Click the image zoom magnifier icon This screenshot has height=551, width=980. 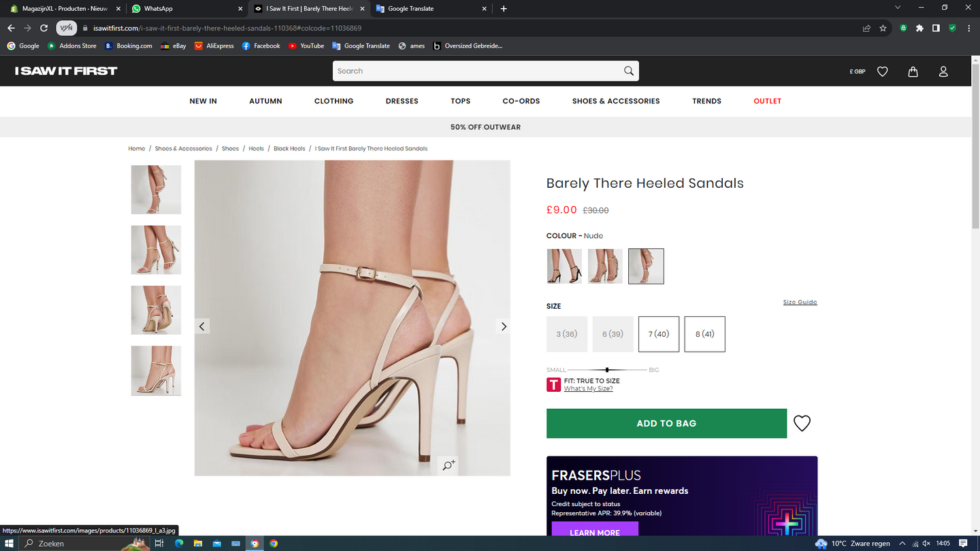click(448, 465)
